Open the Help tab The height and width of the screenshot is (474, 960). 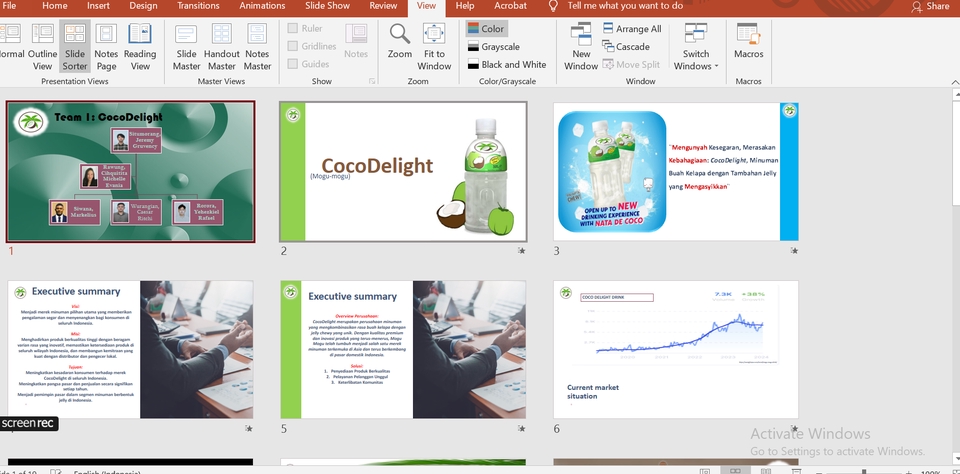click(465, 6)
